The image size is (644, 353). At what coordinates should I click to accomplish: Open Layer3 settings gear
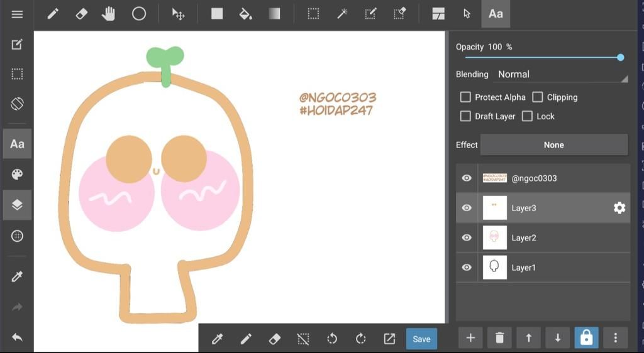619,208
